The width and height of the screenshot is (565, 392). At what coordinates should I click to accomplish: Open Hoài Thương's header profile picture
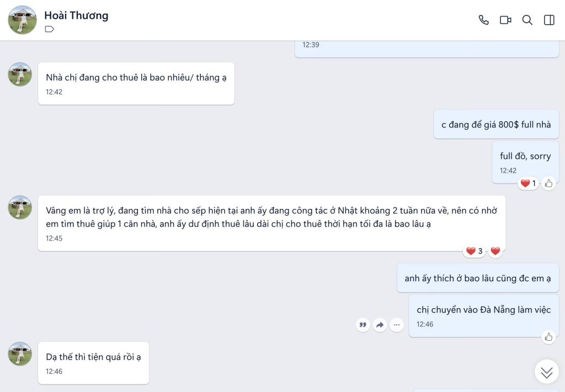click(x=22, y=20)
